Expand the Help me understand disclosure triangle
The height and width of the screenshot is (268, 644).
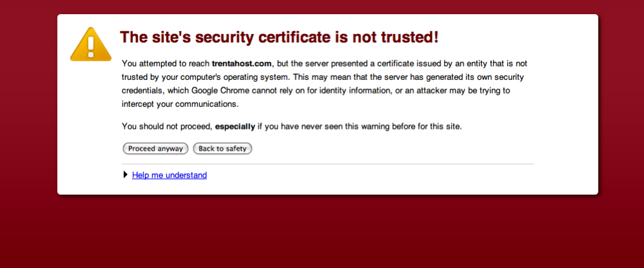point(126,175)
